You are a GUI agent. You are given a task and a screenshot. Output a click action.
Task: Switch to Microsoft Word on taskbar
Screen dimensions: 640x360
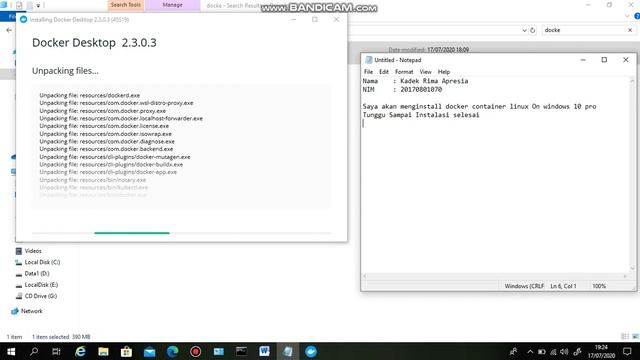click(264, 351)
